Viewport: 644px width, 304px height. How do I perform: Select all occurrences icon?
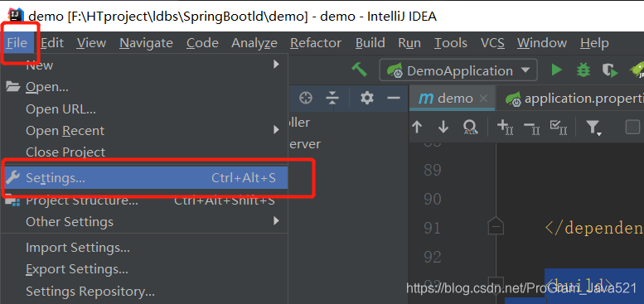[558, 128]
